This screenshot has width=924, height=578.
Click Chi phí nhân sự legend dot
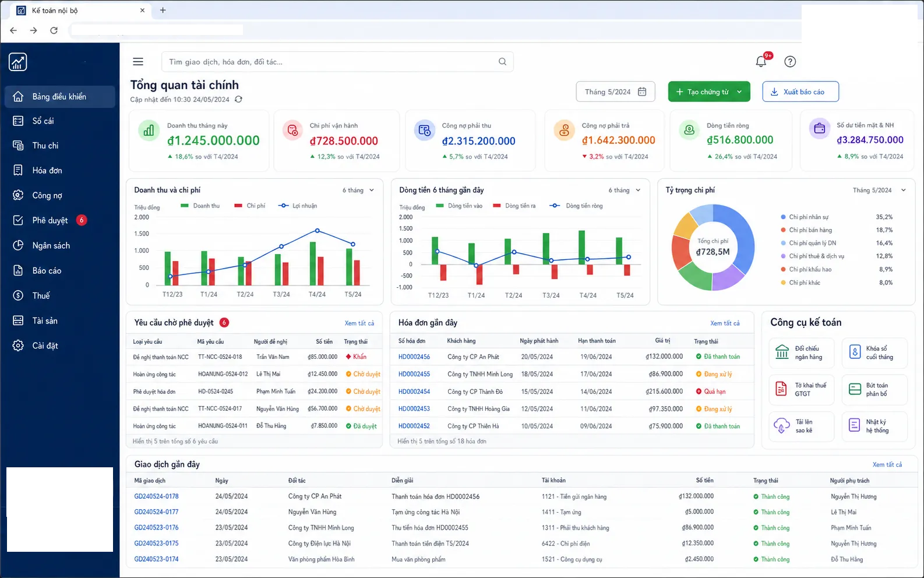(784, 217)
